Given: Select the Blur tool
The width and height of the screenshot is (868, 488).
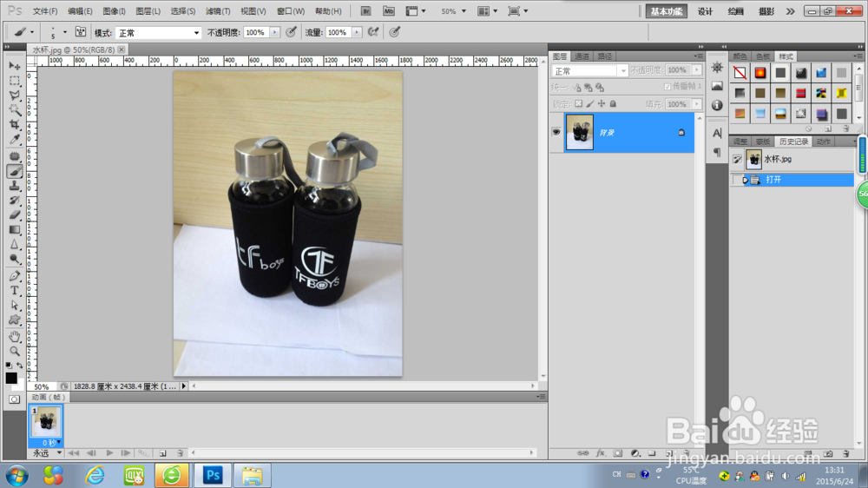Looking at the screenshot, I should [x=15, y=244].
